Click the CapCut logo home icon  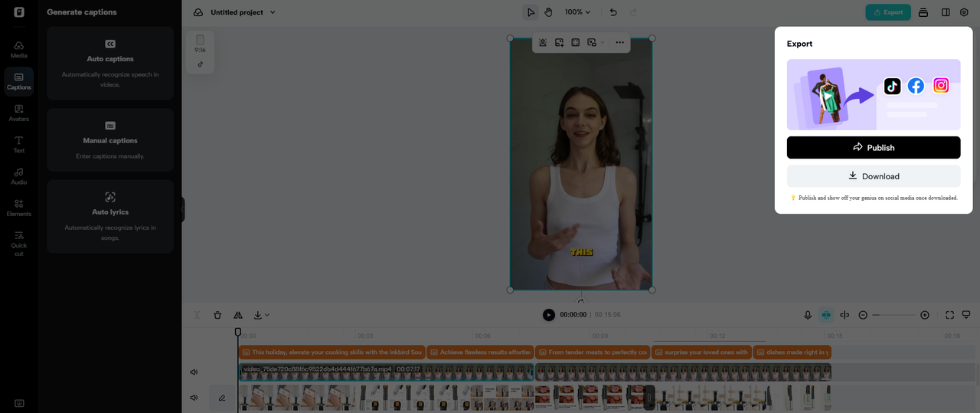pyautogui.click(x=18, y=12)
